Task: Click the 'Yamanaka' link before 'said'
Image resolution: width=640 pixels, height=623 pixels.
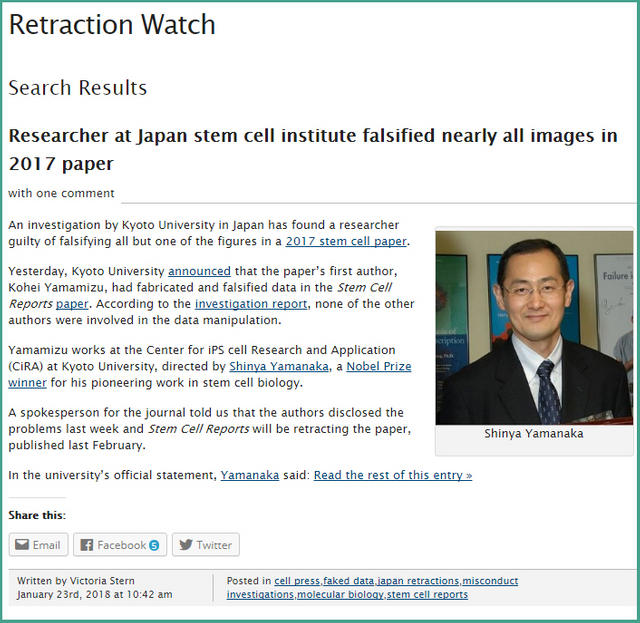Action: point(250,475)
